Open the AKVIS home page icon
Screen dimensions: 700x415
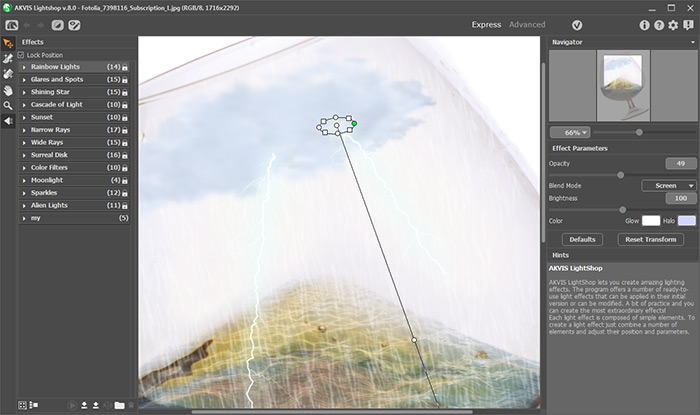pos(12,25)
